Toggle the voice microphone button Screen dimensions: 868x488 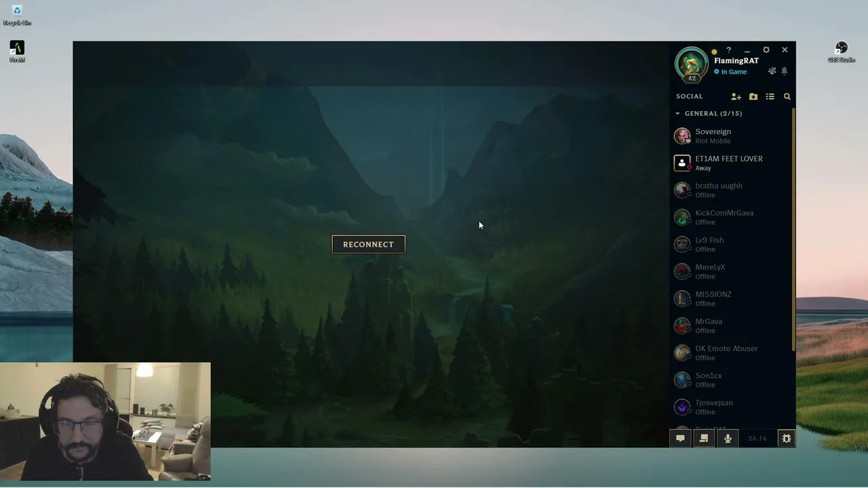click(728, 439)
